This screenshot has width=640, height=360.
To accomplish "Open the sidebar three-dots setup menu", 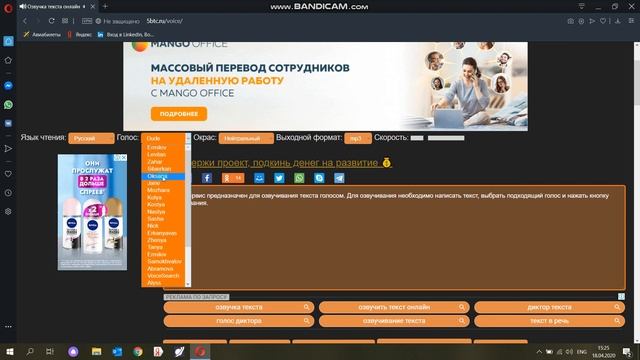I will click(8, 327).
